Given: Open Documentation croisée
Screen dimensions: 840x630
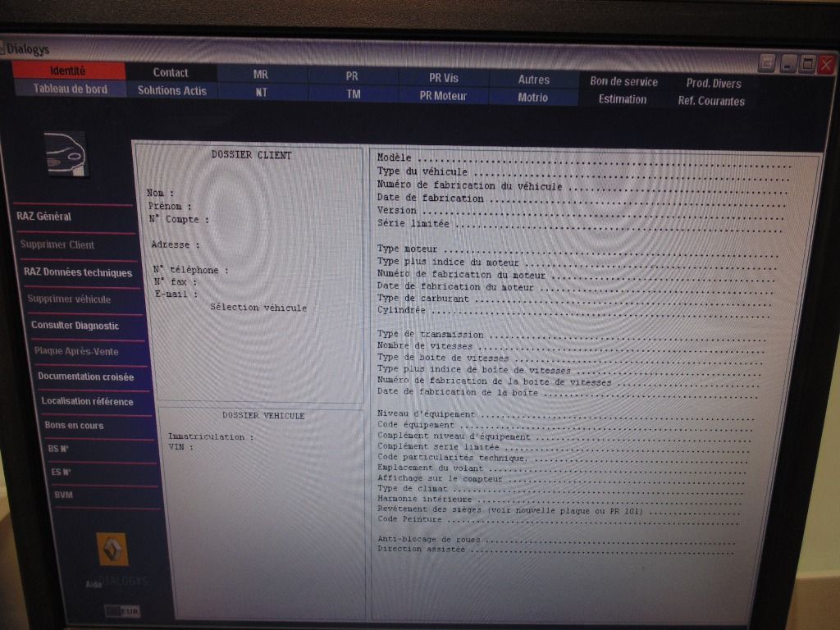Looking at the screenshot, I should (x=85, y=377).
